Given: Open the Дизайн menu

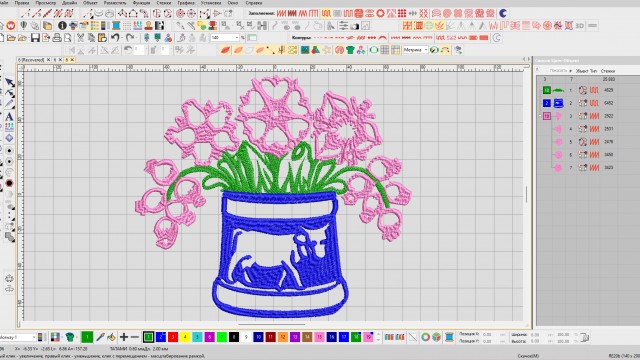Looking at the screenshot, I should tap(69, 3).
